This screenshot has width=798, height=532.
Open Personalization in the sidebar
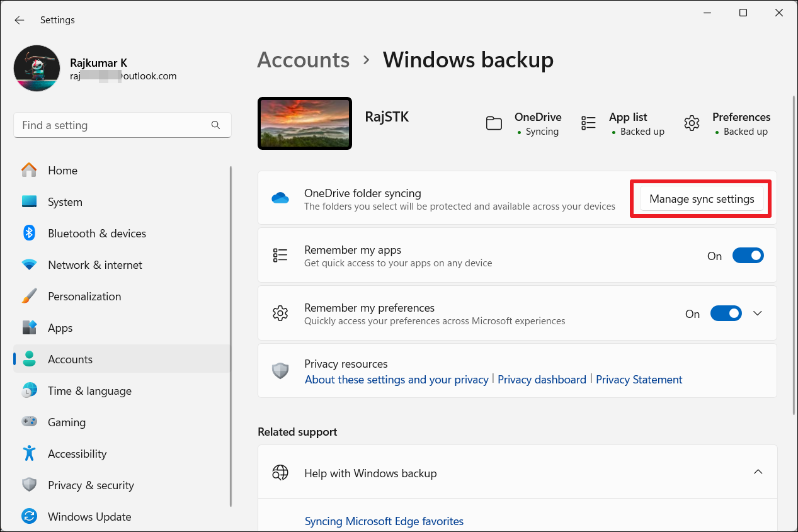coord(84,297)
